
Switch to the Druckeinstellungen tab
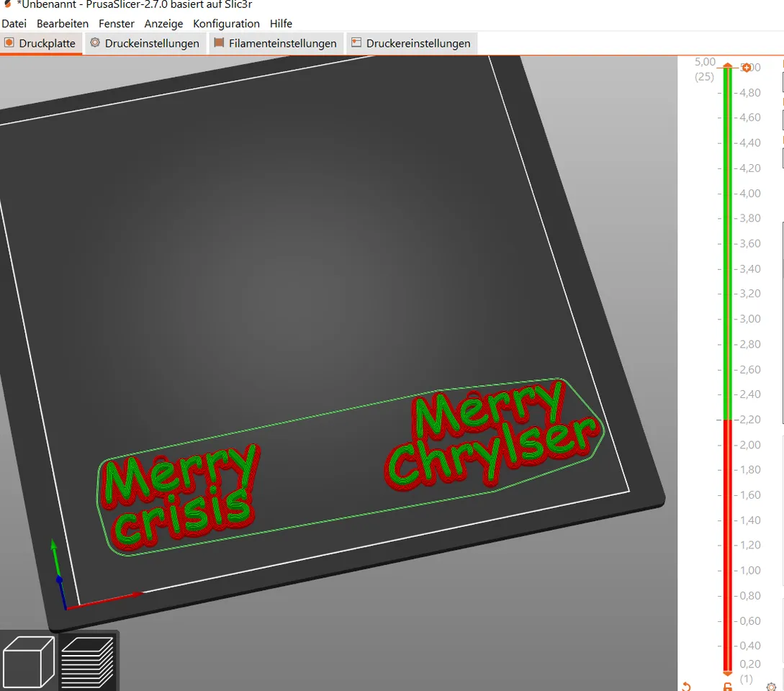tap(145, 43)
